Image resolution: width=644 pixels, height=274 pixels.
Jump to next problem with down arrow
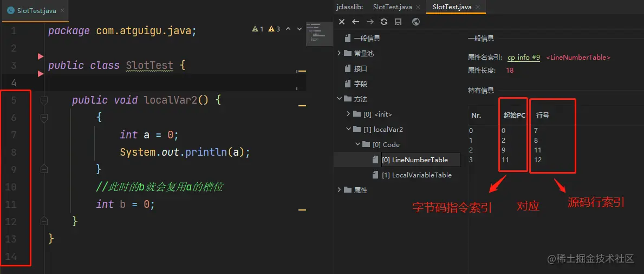point(299,29)
